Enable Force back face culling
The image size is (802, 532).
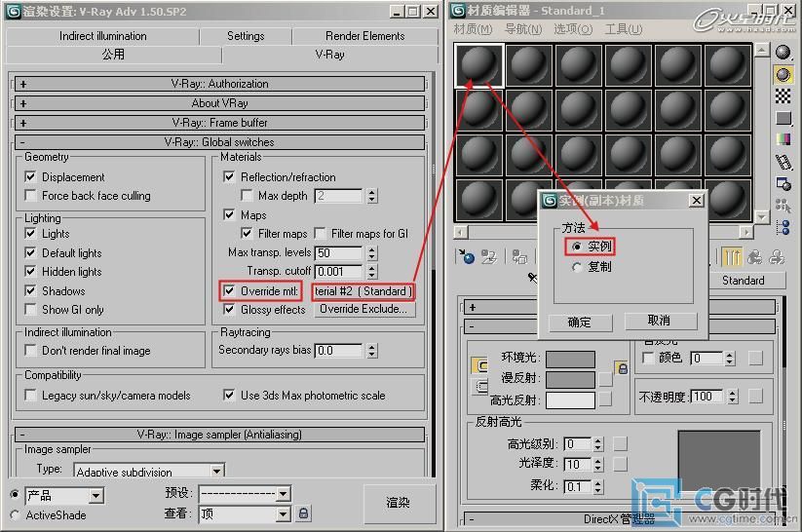[x=30, y=196]
